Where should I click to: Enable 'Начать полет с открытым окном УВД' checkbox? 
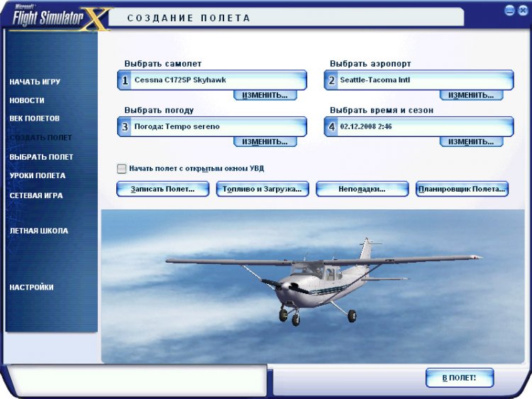121,169
